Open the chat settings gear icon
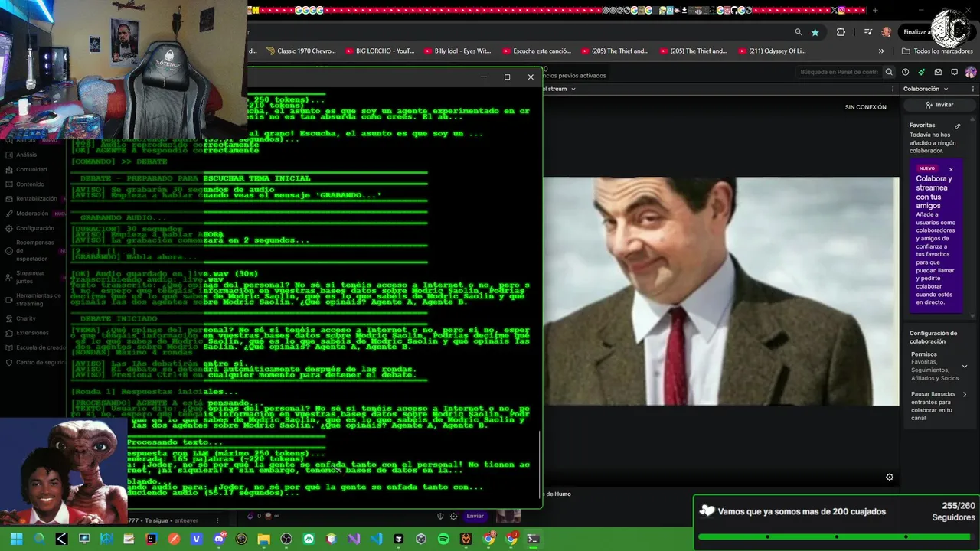 point(453,516)
